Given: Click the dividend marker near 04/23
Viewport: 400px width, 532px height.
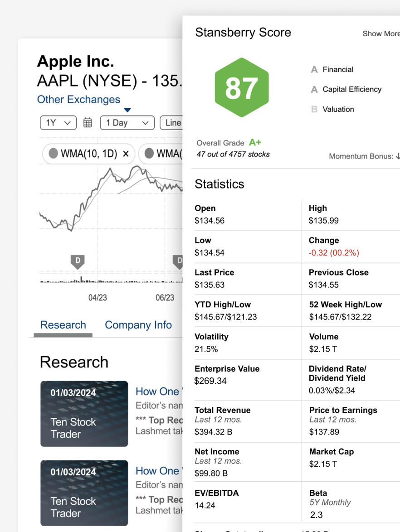Looking at the screenshot, I should coord(78,262).
